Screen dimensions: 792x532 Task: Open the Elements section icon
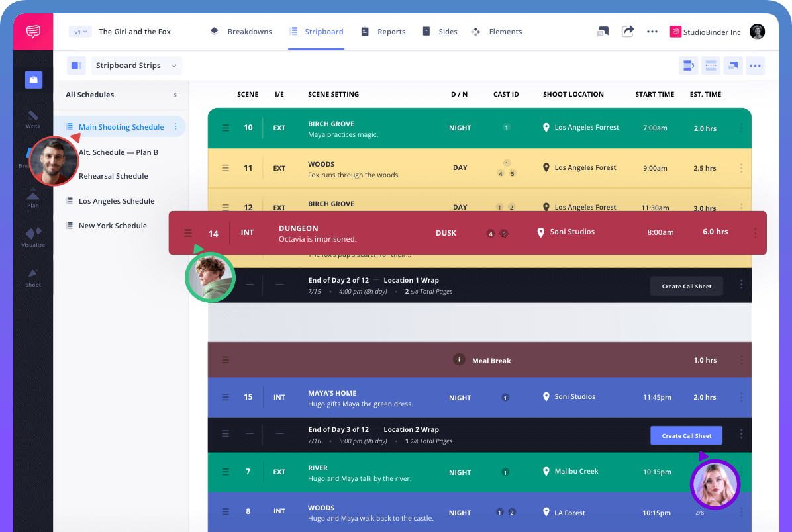tap(475, 31)
